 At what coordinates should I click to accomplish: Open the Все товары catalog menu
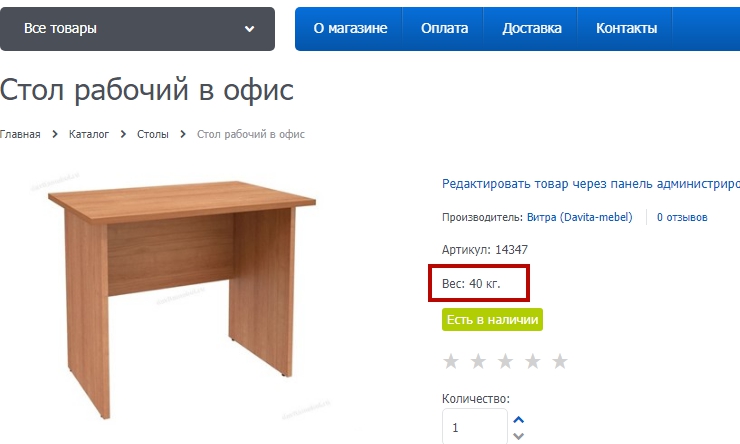[x=137, y=29]
